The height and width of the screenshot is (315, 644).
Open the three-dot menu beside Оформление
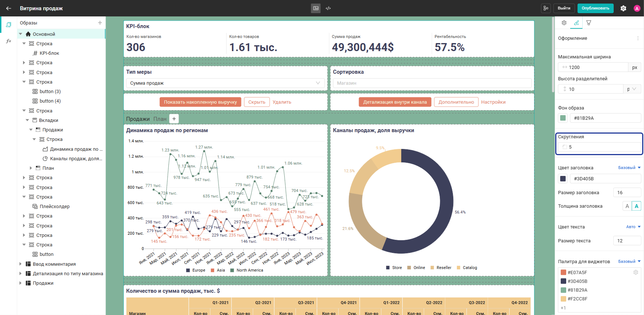tap(638, 38)
